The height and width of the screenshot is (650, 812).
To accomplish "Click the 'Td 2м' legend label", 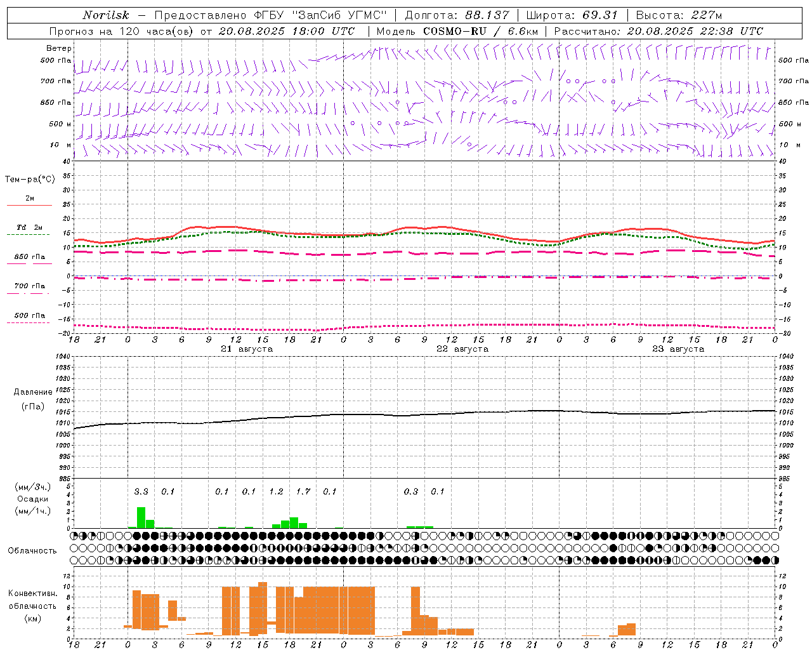I will [x=30, y=227].
